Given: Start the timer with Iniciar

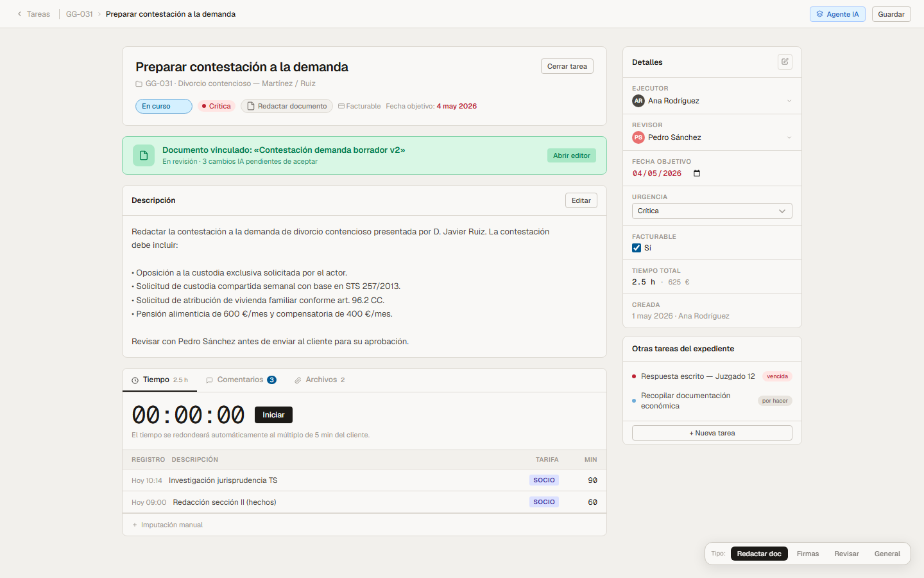Looking at the screenshot, I should point(273,415).
